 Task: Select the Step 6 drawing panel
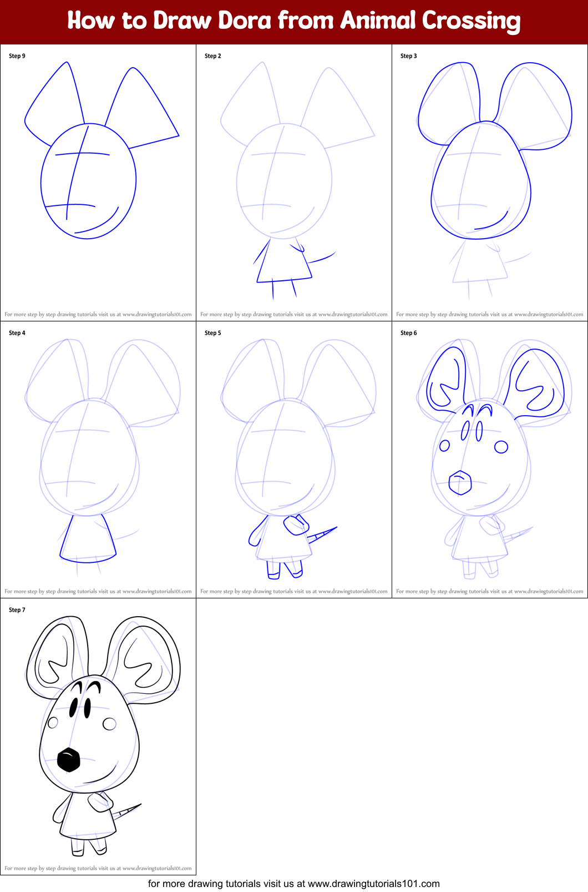490,460
